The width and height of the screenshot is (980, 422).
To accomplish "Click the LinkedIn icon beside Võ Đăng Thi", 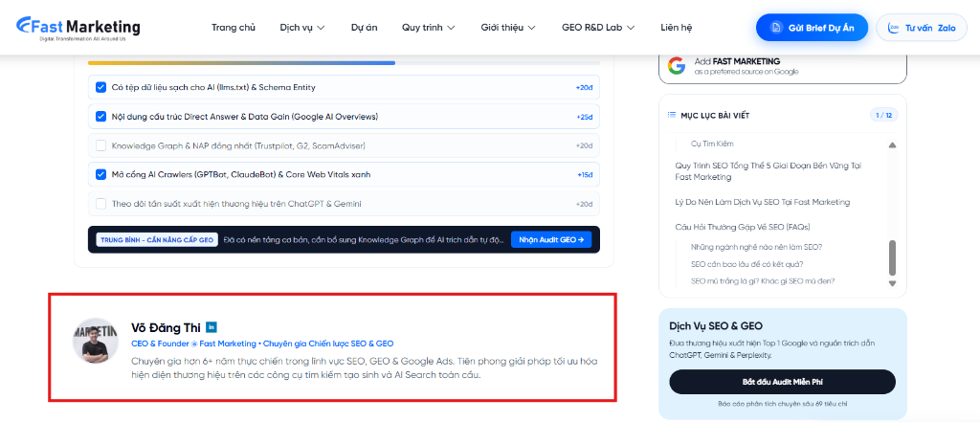I will point(212,327).
